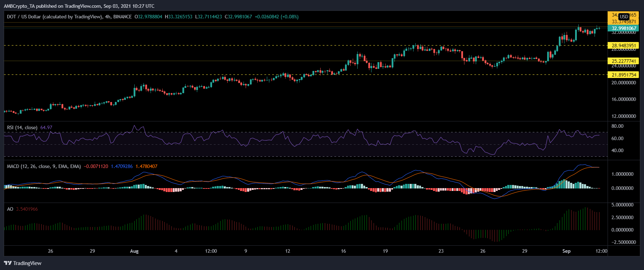Viewport: 644px width, 270px height.
Task: Click the RSI value 64.97
Action: tap(46, 127)
